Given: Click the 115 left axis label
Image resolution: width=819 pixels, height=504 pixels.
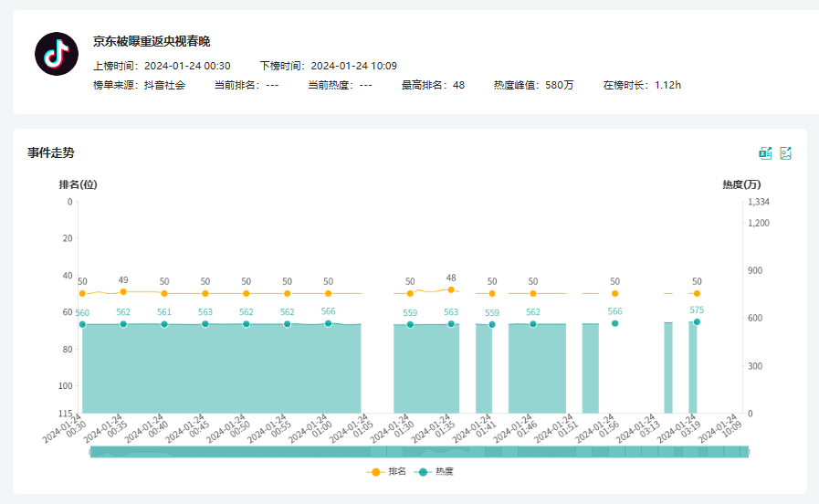Looking at the screenshot, I should coord(65,413).
